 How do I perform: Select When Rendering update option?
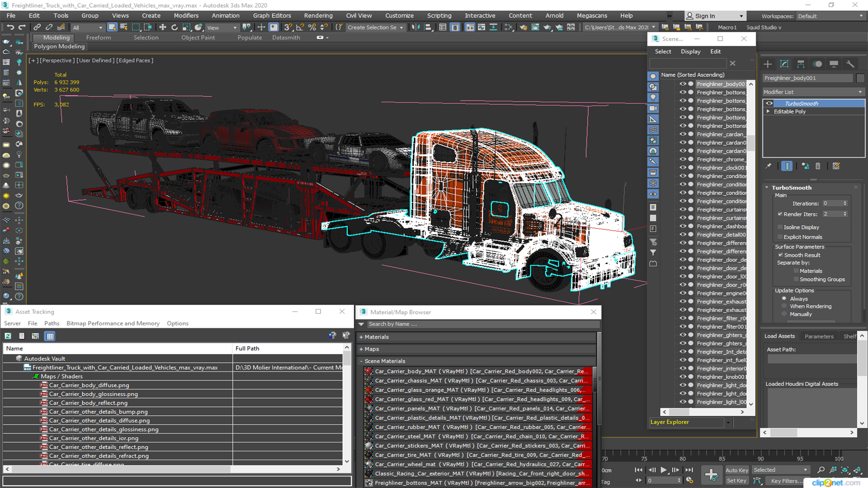(784, 306)
